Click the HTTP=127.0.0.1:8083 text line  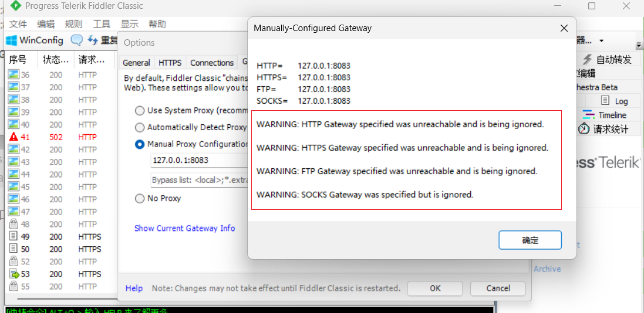point(304,66)
